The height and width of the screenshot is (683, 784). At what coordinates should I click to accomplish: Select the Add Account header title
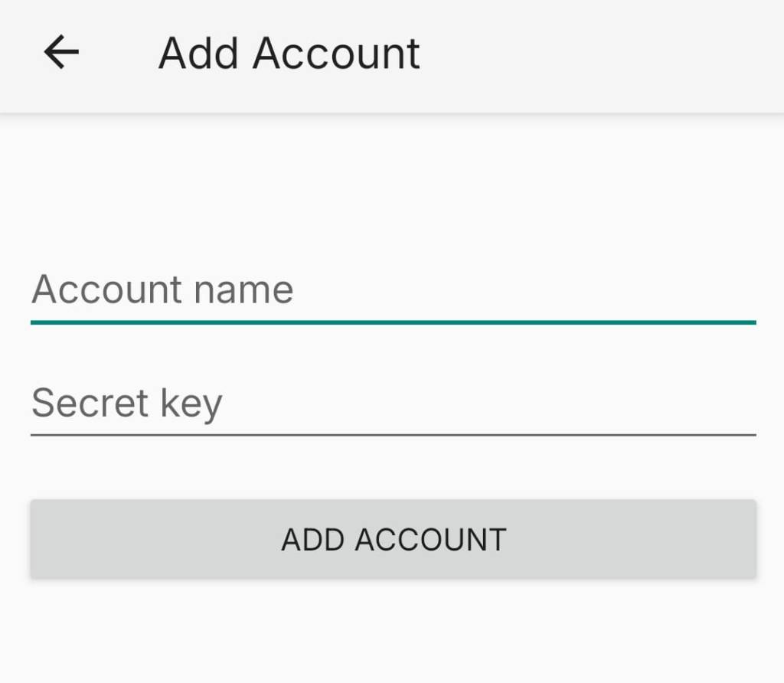coord(289,52)
